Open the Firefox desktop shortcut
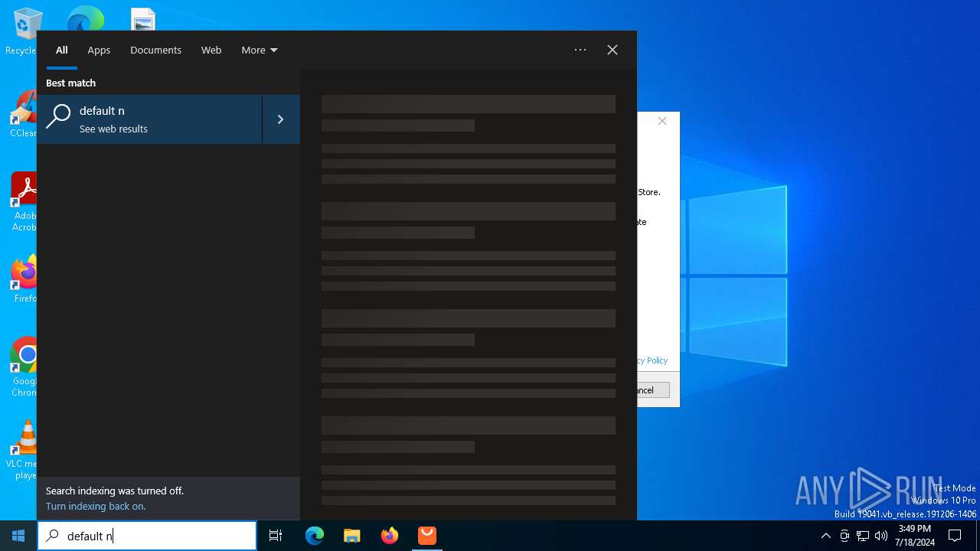Screen dimensions: 980x551 click(24, 279)
